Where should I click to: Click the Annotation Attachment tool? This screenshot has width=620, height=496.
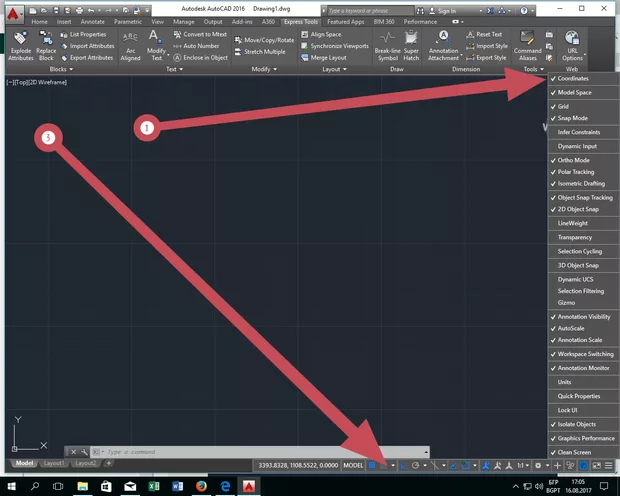point(444,47)
